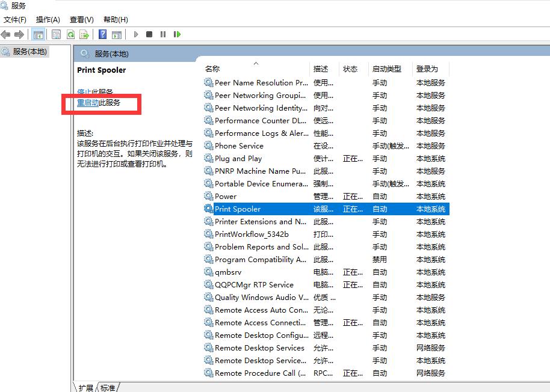Image resolution: width=550 pixels, height=392 pixels.
Task: Start the selected service with the play icon
Action: pyautogui.click(x=136, y=34)
